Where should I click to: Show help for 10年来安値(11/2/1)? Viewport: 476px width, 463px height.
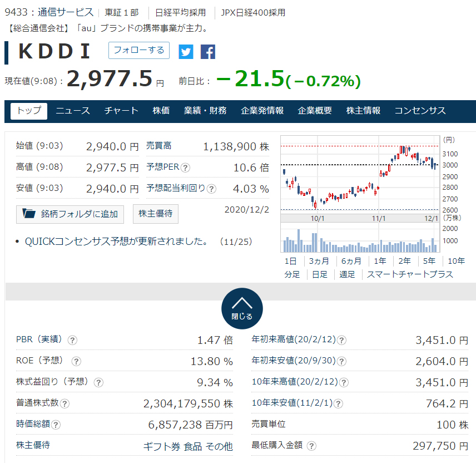point(338,403)
